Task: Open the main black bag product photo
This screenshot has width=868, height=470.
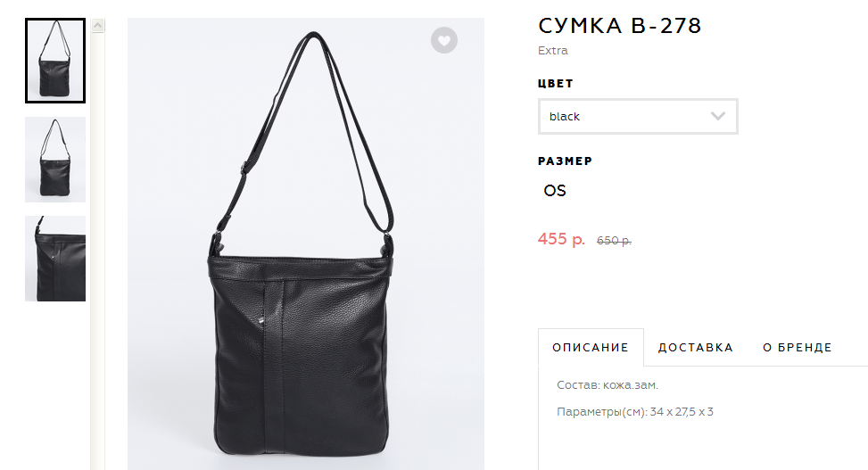Action: pyautogui.click(x=306, y=243)
